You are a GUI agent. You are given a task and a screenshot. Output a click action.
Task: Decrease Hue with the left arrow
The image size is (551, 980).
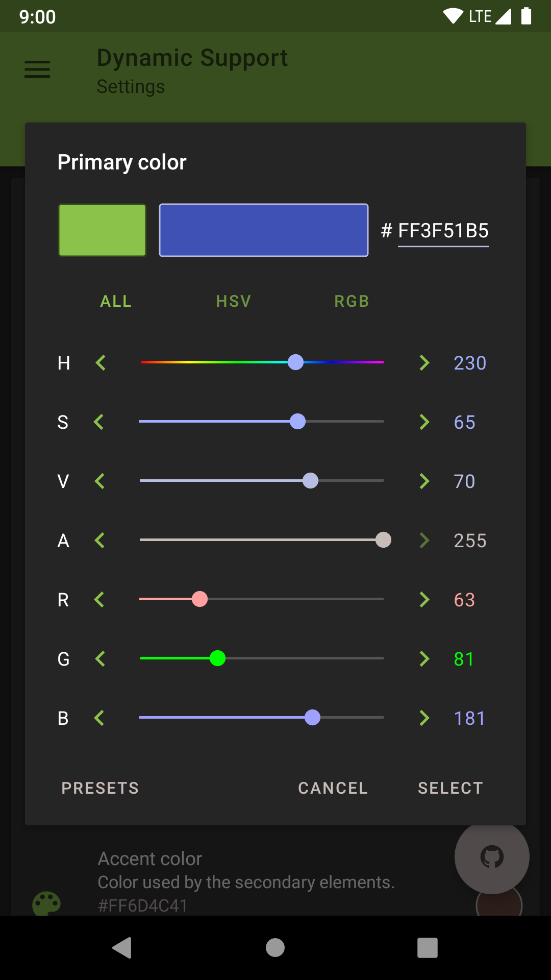click(x=101, y=363)
